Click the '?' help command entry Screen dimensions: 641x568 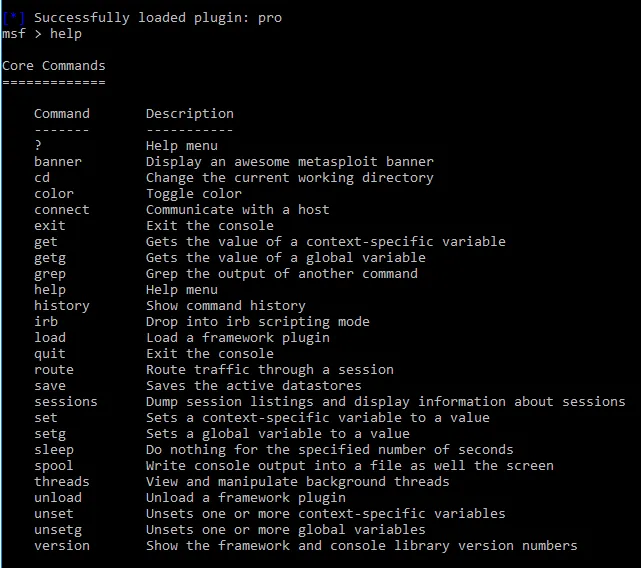[38, 145]
